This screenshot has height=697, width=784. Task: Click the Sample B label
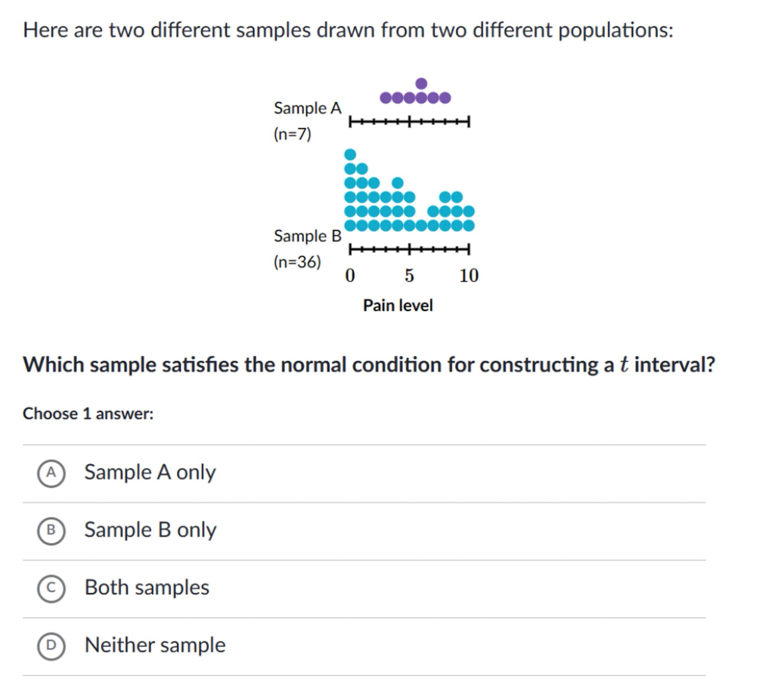(x=307, y=236)
